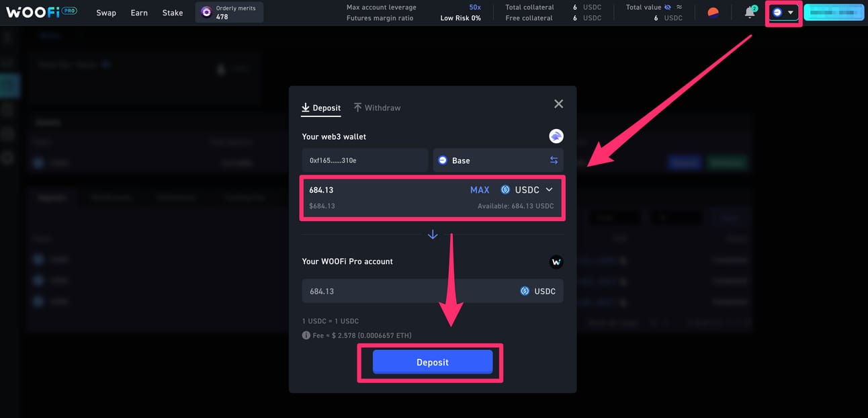Screen dimensions: 868x418
Task: Click the Low Risk 0% margin ratio
Action: (x=461, y=18)
